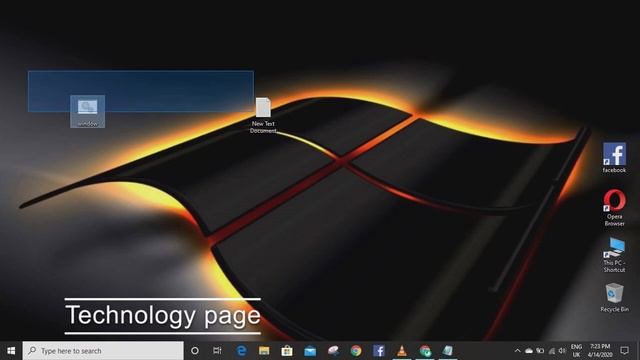Open the OneDrive cloud tray icon
The width and height of the screenshot is (640, 360).
point(529,351)
